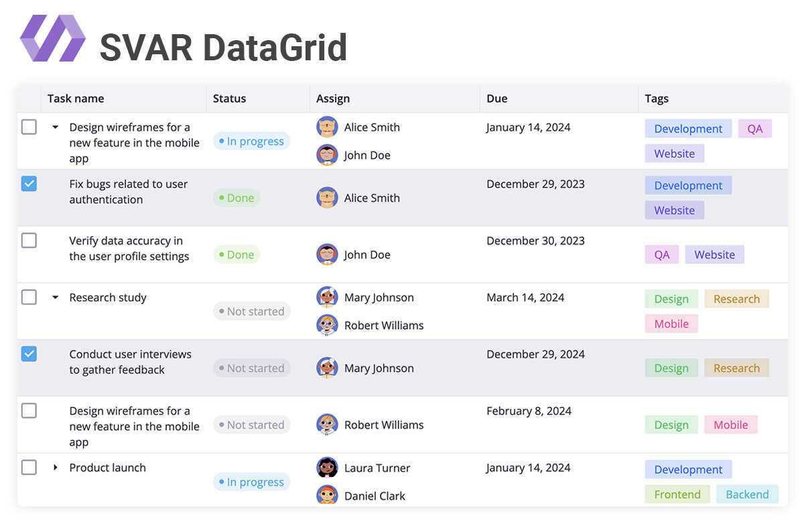Uncheck the Conduct user interviews row

(x=29, y=354)
